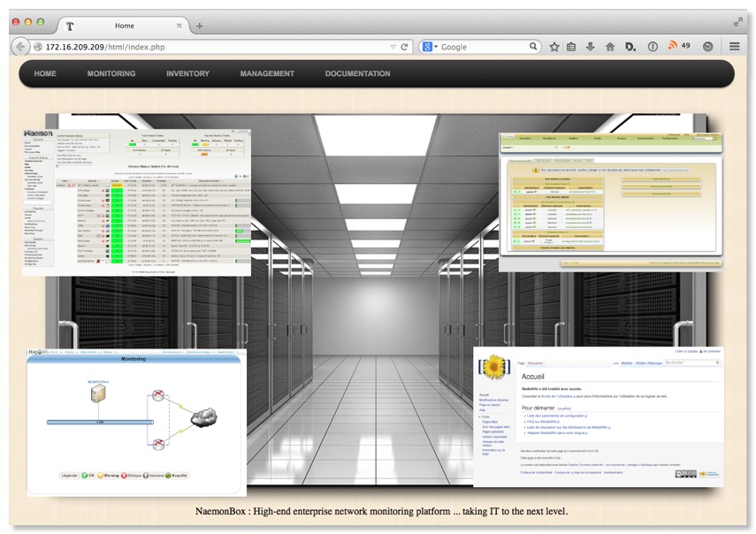Open the downloads arrow icon
The image size is (756, 534).
[x=591, y=47]
